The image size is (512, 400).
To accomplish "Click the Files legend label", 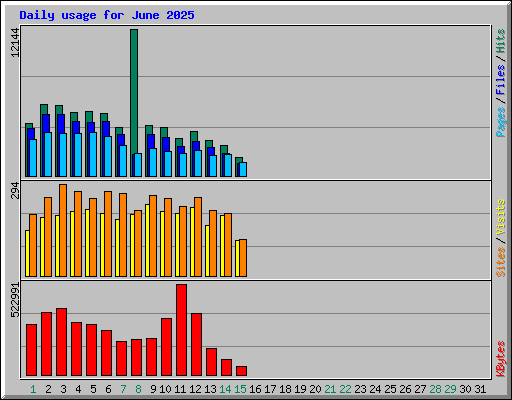I will 501,80.
